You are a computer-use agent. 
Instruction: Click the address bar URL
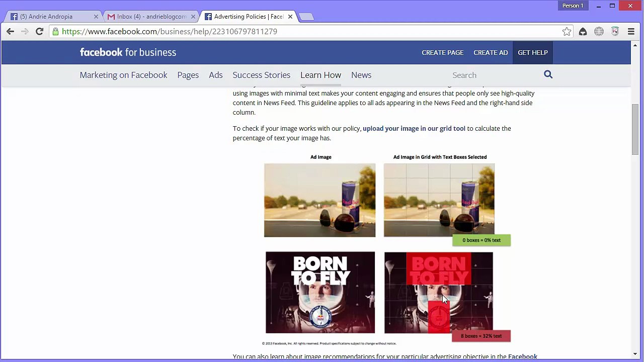coord(170,32)
